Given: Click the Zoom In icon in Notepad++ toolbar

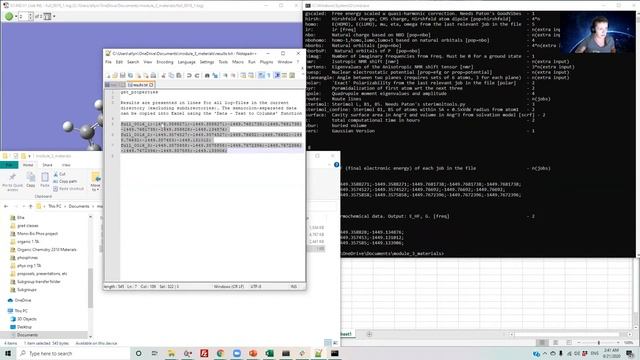Looking at the screenshot, I should pyautogui.click(x=225, y=76).
